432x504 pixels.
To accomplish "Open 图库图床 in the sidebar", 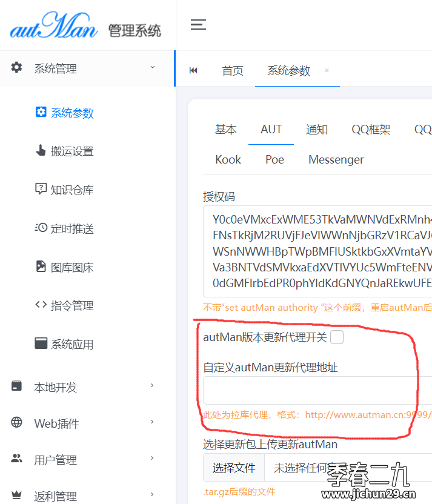I will click(72, 267).
